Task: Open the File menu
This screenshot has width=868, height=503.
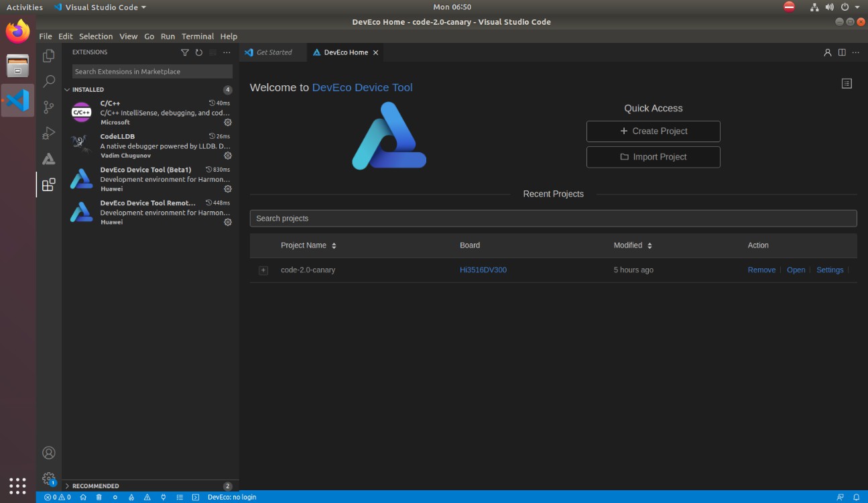Action: pyautogui.click(x=46, y=36)
